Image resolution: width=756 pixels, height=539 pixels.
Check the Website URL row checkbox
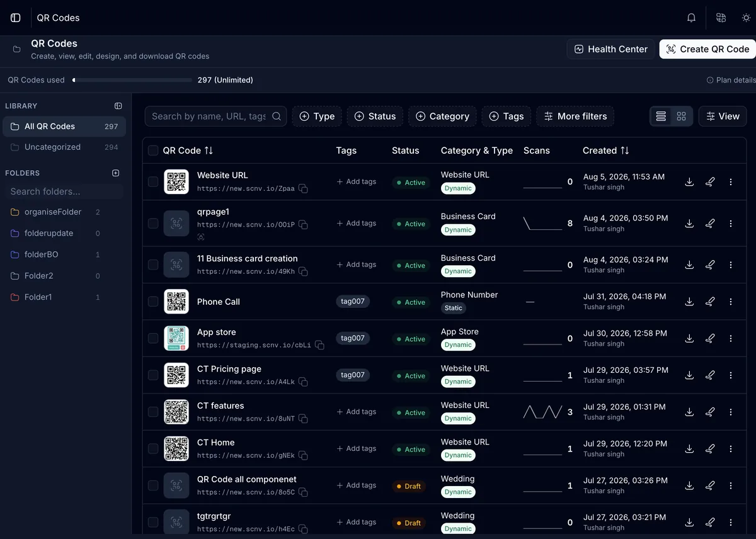coord(153,182)
